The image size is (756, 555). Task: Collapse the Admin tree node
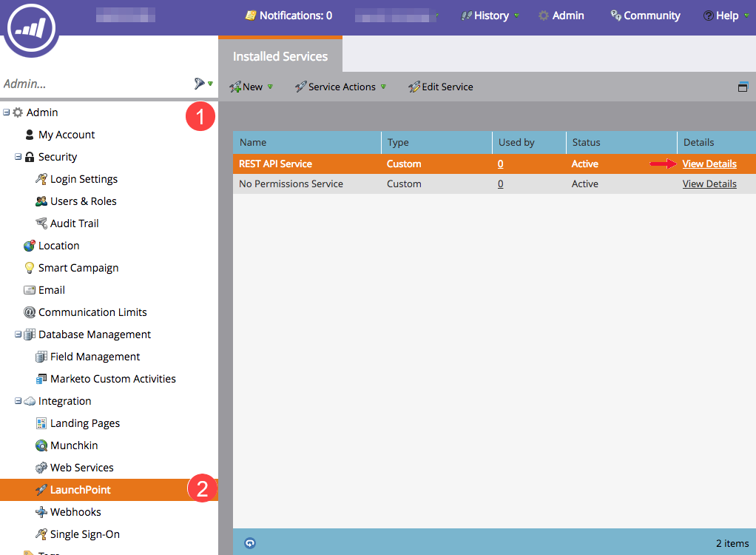tap(6, 112)
